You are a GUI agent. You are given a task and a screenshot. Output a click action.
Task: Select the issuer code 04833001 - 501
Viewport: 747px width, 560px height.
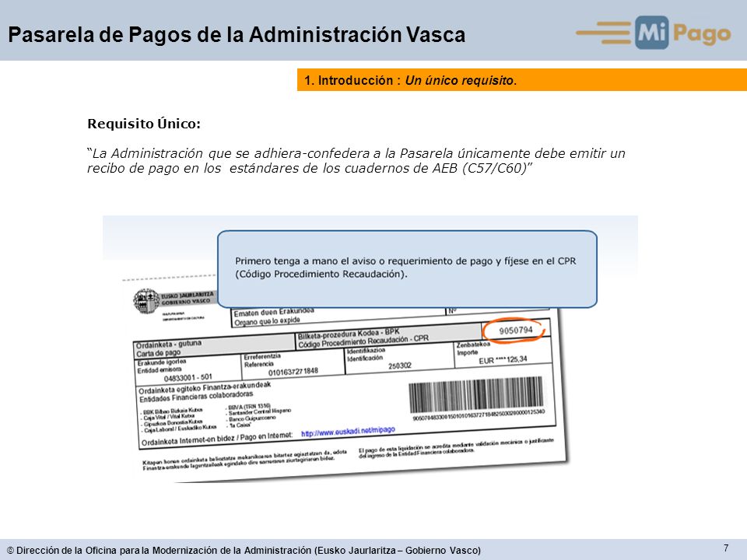click(188, 378)
